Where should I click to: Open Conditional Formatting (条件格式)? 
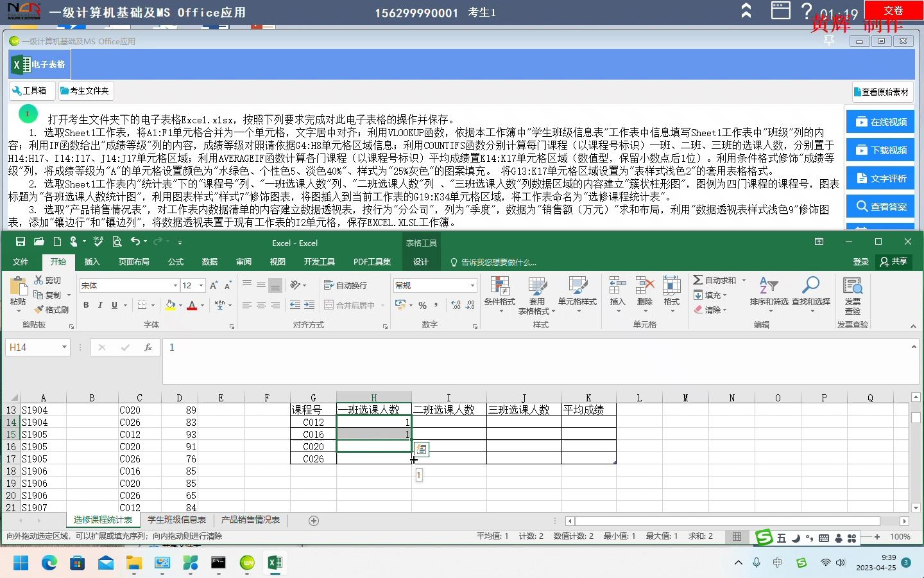(500, 295)
